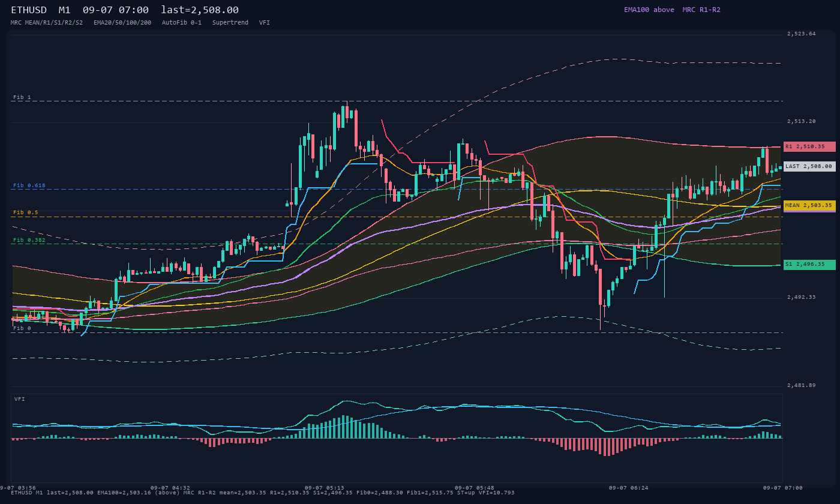Click the Fib 0.5 level label
This screenshot has width=840, height=504.
click(26, 212)
